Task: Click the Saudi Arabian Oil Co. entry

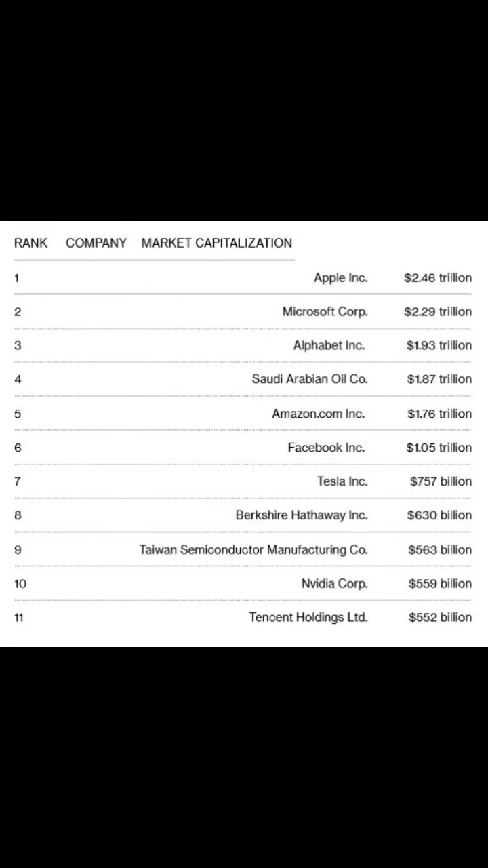Action: [x=310, y=379]
